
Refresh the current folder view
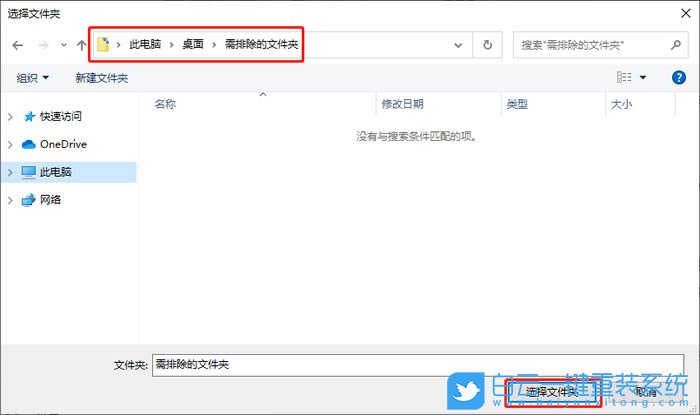488,45
